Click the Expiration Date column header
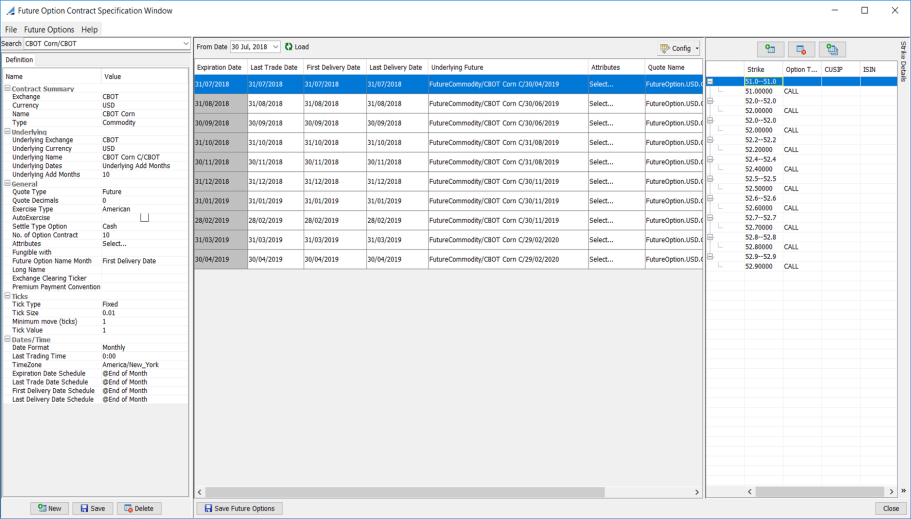Image resolution: width=911 pixels, height=519 pixels. (x=221, y=67)
